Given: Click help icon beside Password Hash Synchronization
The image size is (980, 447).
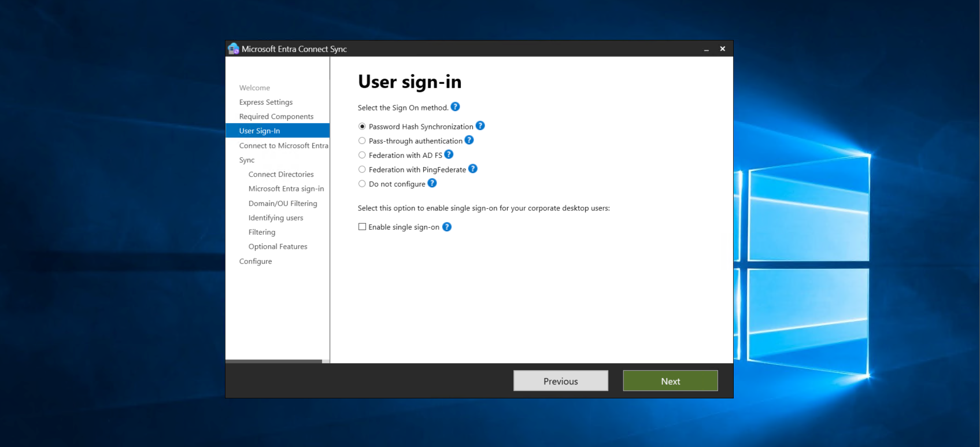Looking at the screenshot, I should click(480, 126).
